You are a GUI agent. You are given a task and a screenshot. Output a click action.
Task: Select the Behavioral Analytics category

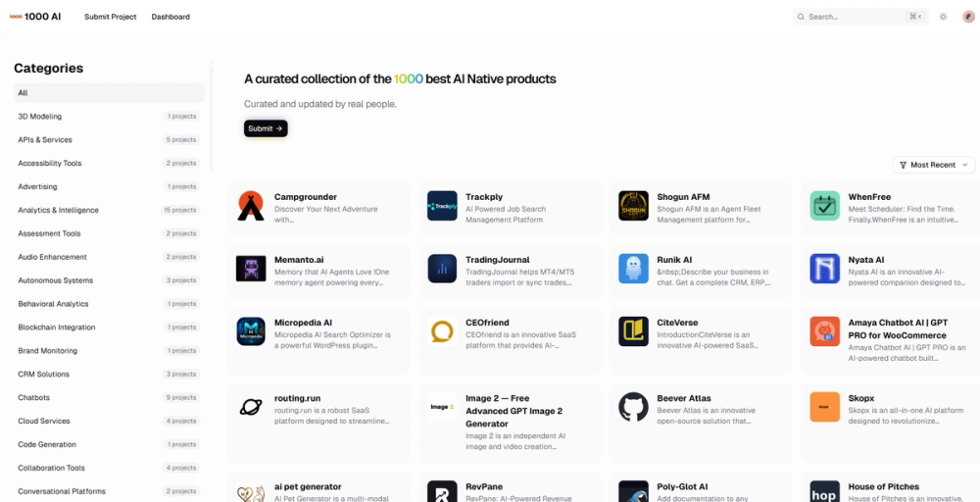109,304
